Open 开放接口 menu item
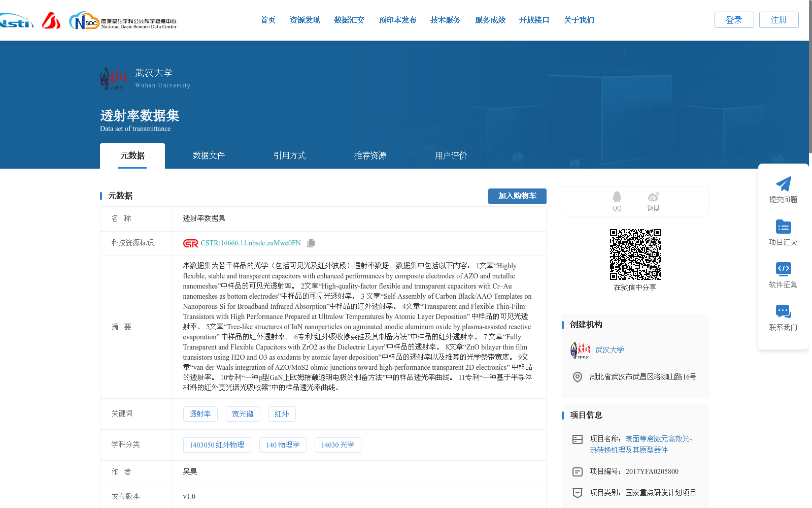Screen dimensions: 812x508 (534, 20)
